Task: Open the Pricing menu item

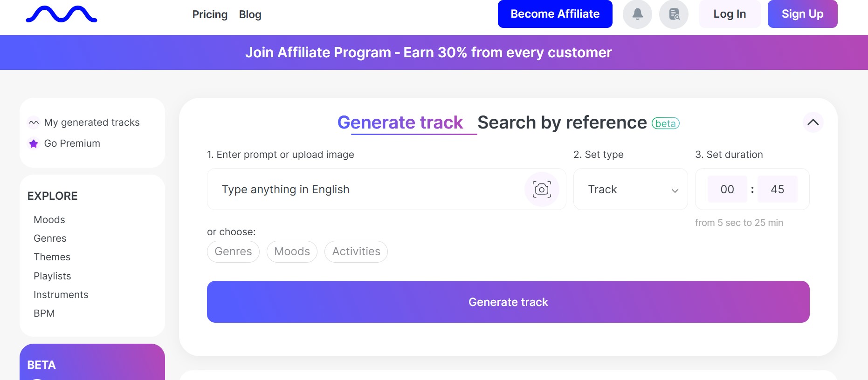Action: point(210,15)
